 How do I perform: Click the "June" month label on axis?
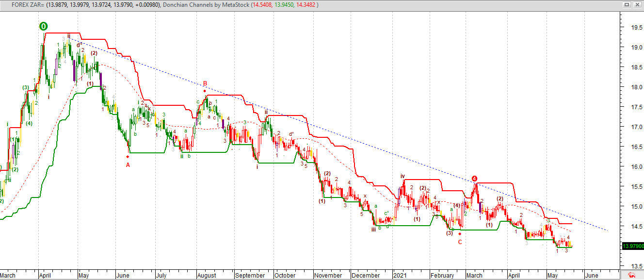592,275
